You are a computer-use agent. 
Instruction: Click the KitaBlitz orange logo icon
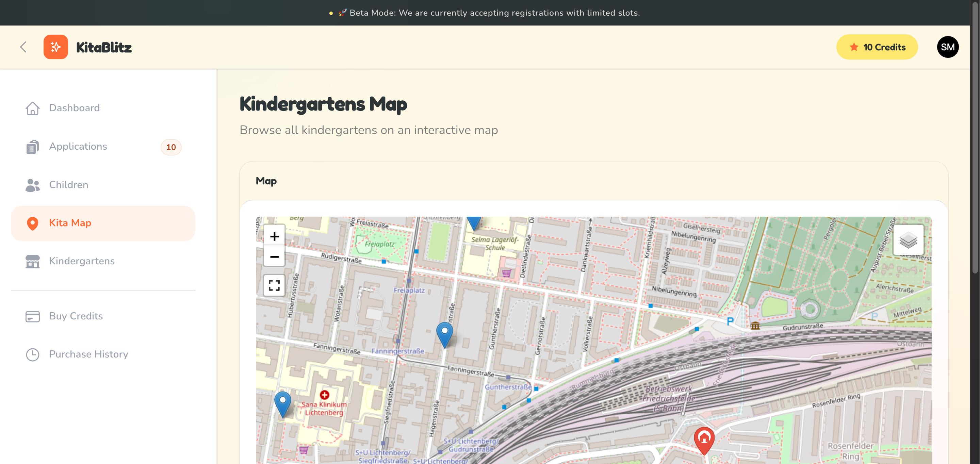tap(55, 47)
